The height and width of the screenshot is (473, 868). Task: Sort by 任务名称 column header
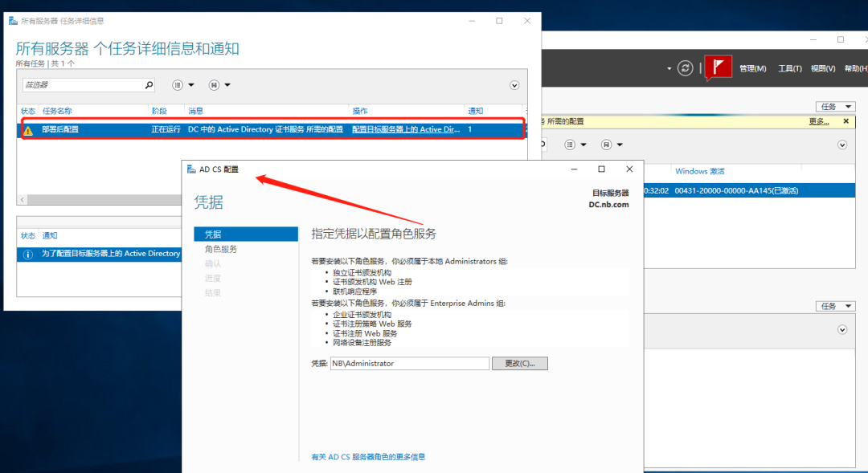57,111
